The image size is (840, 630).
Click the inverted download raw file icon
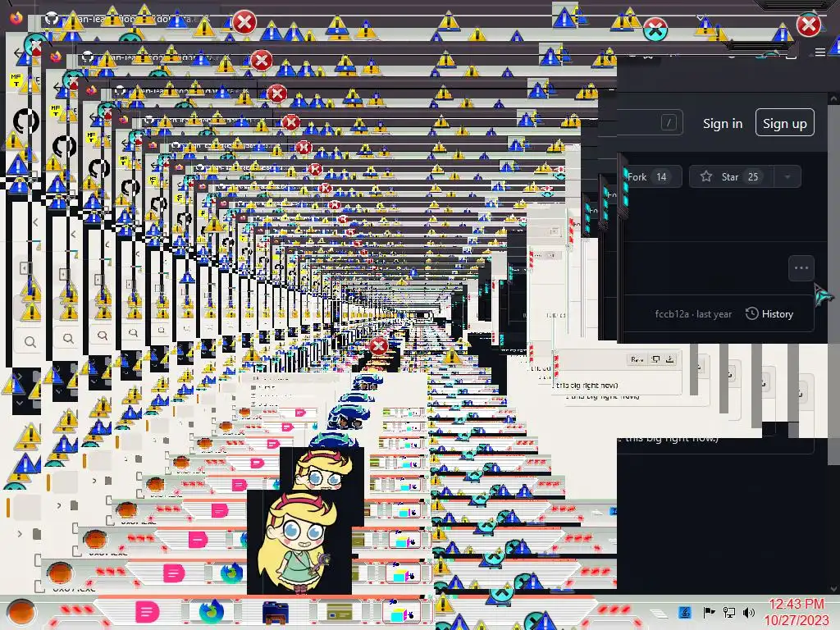point(669,359)
